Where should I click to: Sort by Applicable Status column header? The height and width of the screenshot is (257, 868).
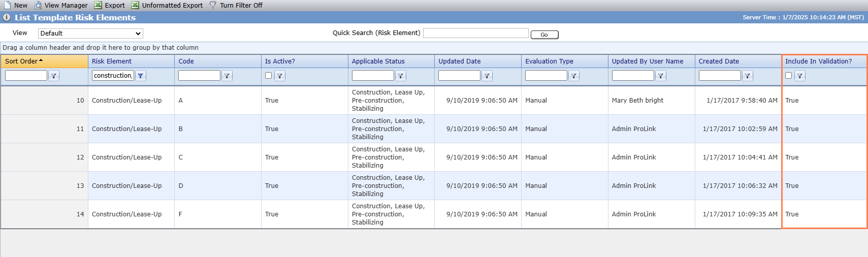(378, 61)
